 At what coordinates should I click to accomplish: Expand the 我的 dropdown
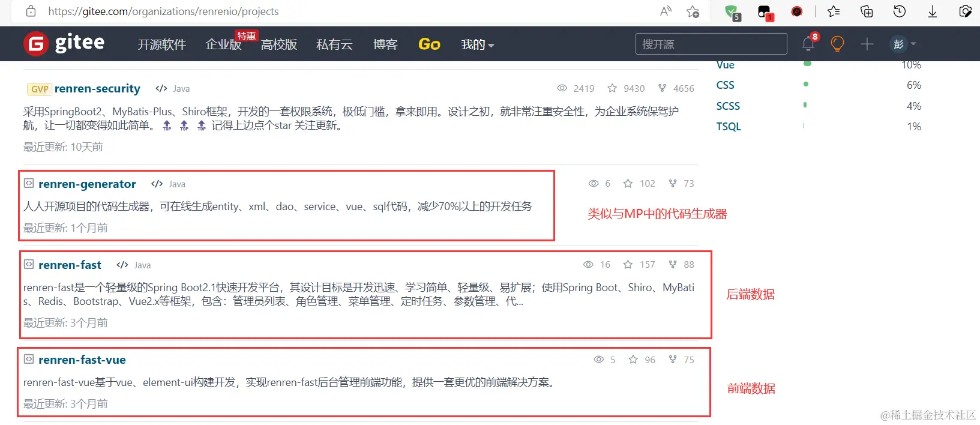click(478, 44)
